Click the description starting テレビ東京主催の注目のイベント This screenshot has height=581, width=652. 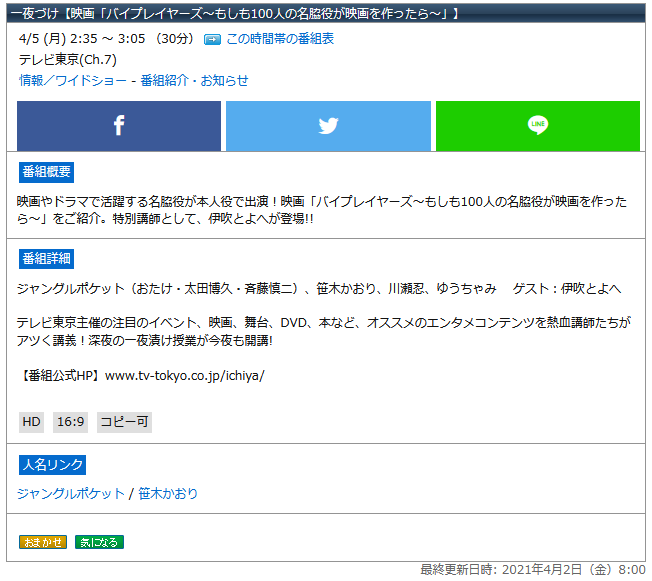point(324,331)
